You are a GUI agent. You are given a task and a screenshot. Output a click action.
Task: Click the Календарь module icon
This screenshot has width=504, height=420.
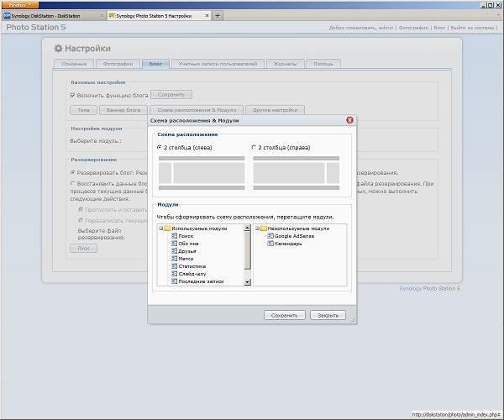point(270,244)
